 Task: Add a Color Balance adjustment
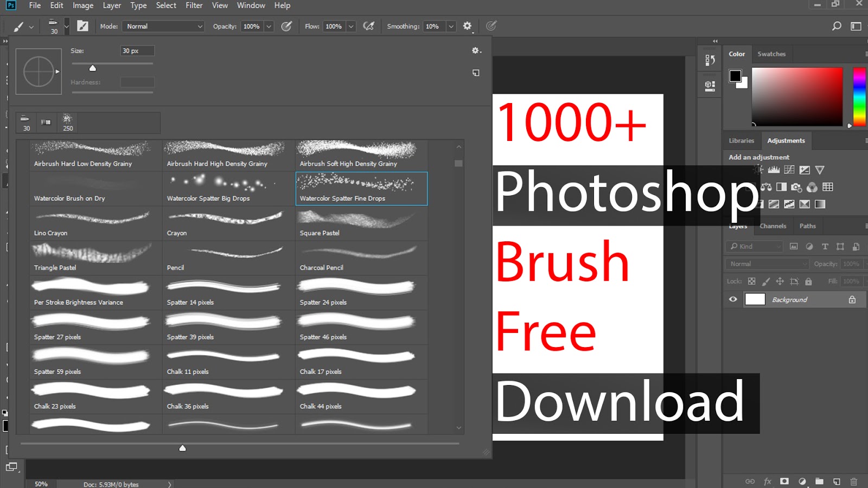click(766, 187)
